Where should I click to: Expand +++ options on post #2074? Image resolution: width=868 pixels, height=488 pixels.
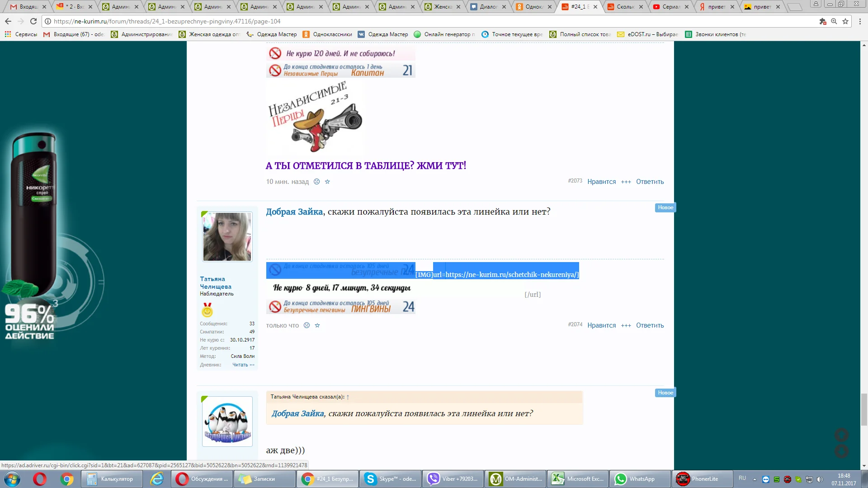(x=626, y=325)
